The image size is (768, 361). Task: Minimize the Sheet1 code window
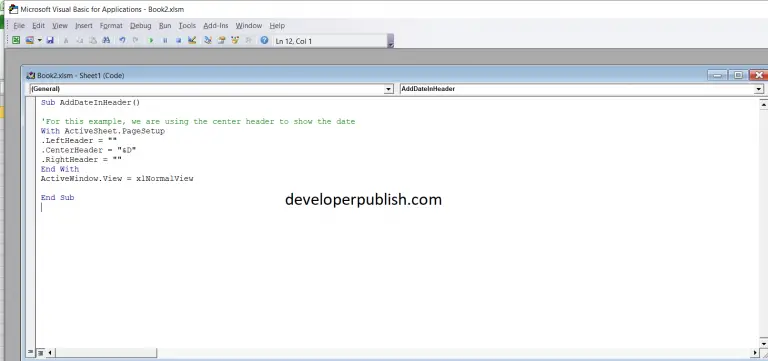tap(718, 75)
